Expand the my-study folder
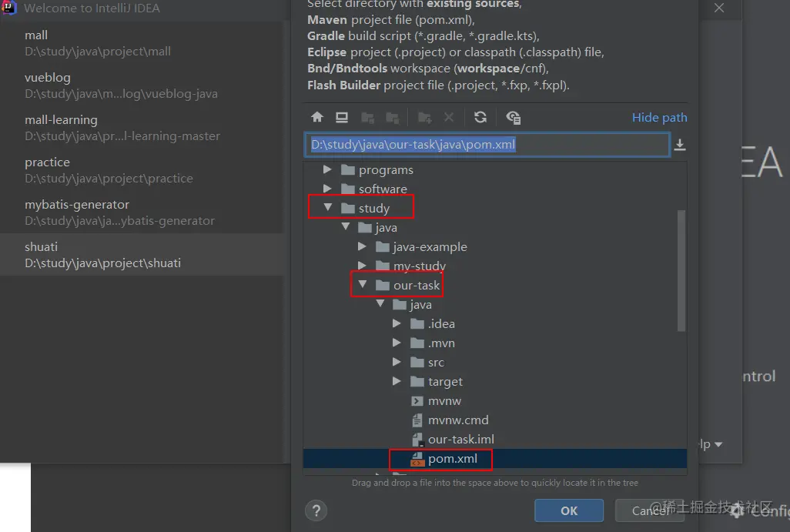This screenshot has width=790, height=532. (x=362, y=266)
